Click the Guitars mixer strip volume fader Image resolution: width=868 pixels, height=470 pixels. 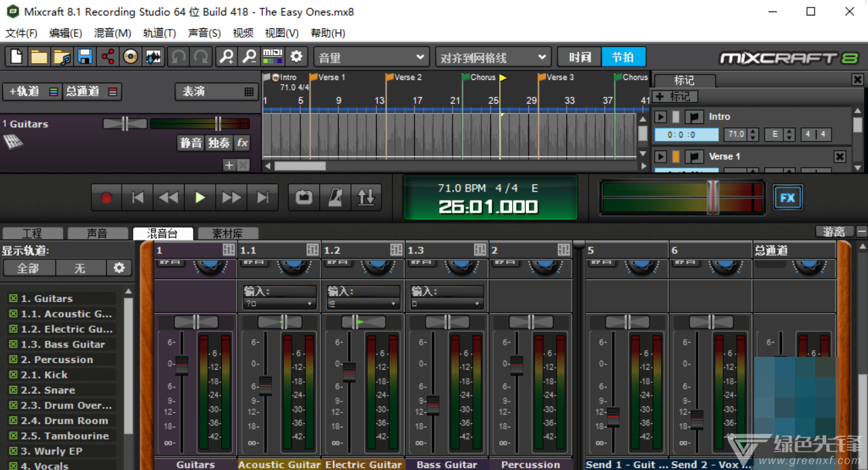pyautogui.click(x=181, y=365)
